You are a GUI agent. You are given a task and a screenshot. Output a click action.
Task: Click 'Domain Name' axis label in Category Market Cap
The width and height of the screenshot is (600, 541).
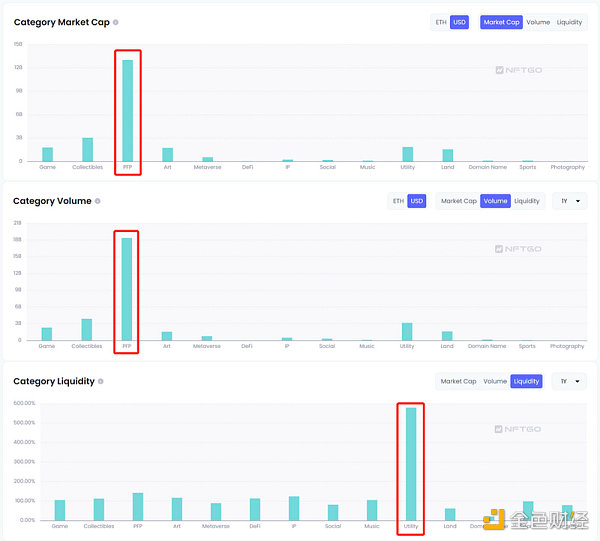pos(488,167)
